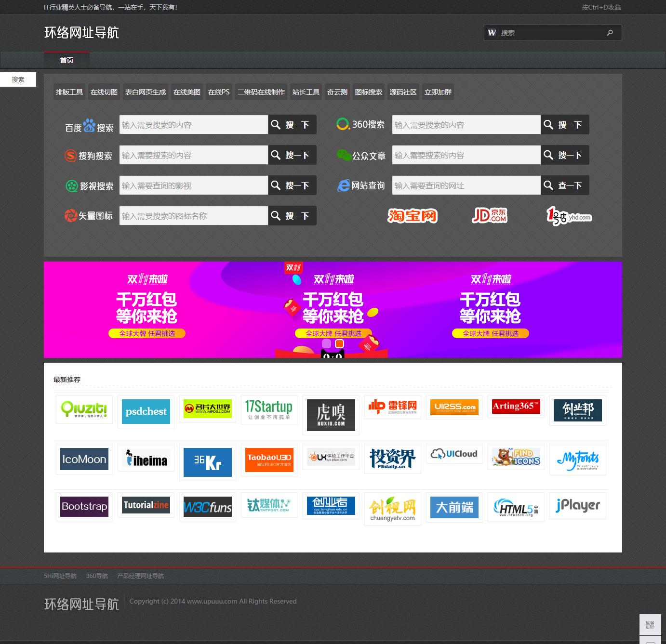This screenshot has width=666, height=644.
Task: Open the 产品经理网址导航 footer link
Action: coord(141,576)
